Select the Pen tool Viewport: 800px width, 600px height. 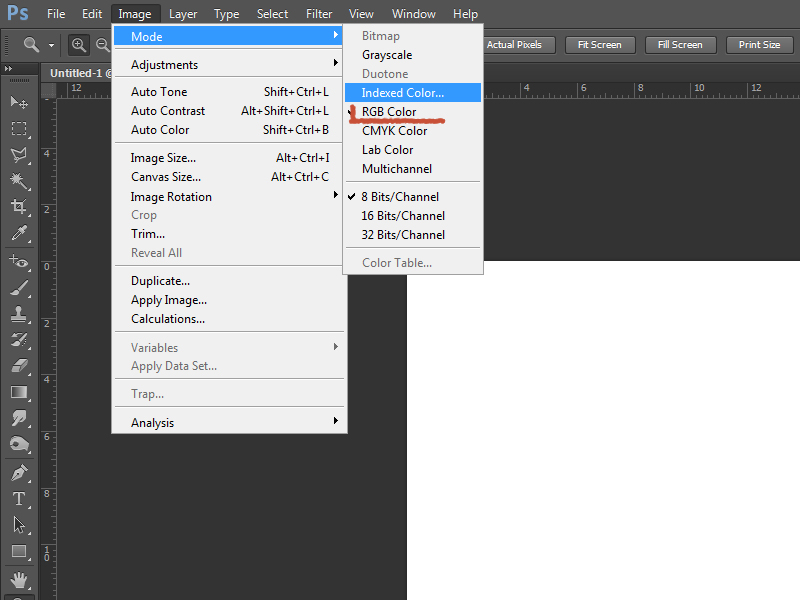click(x=19, y=473)
